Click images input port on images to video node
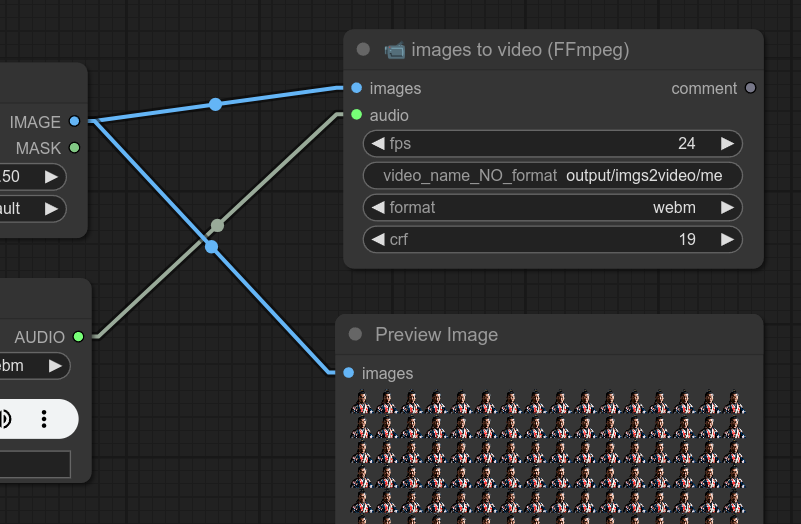Screen dimensions: 801x524 pos(357,88)
